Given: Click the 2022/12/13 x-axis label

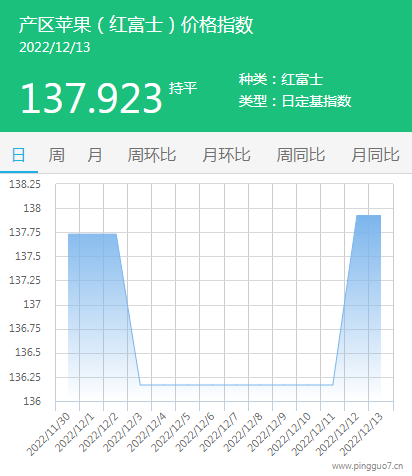Looking at the screenshot, I should (x=362, y=434).
